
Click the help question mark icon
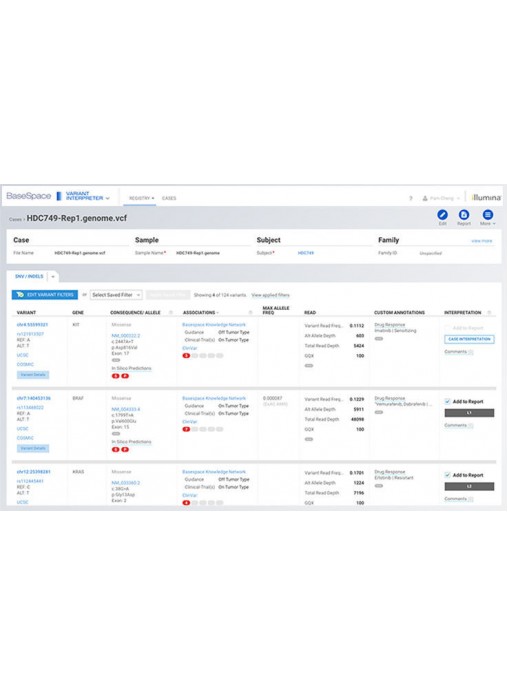click(x=411, y=198)
